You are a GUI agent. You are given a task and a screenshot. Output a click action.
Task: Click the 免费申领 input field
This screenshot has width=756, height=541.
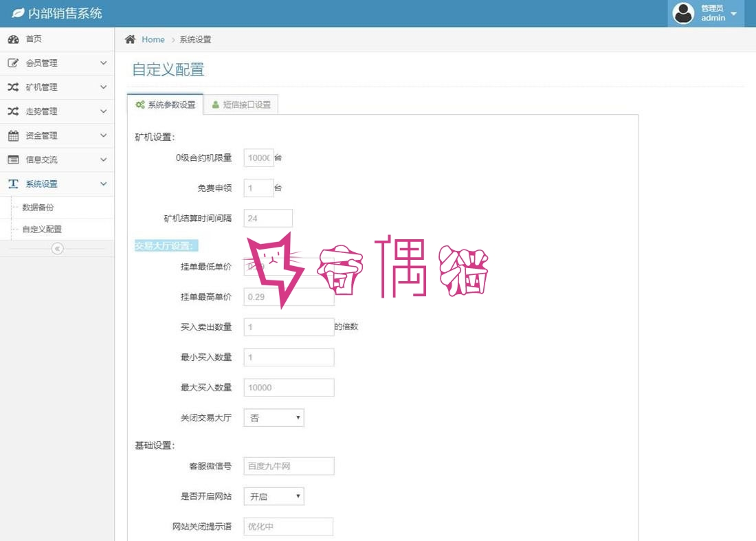(259, 188)
